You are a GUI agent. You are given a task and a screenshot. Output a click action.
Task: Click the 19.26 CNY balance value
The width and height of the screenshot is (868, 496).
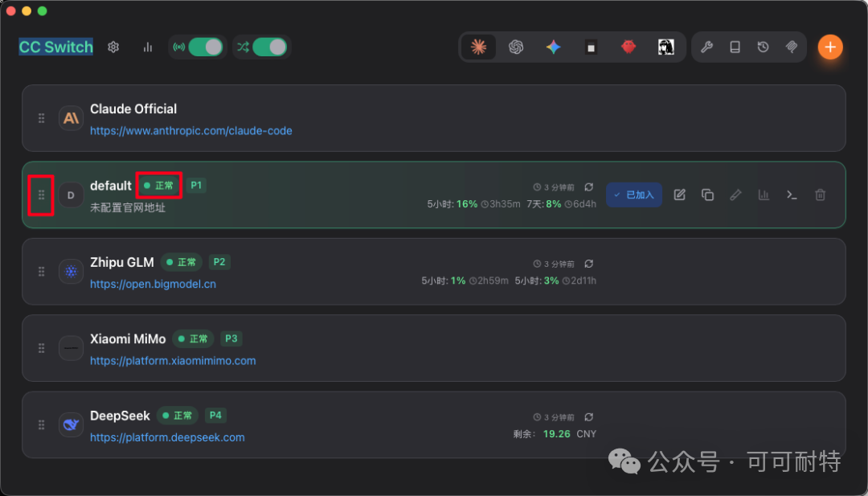(x=570, y=434)
